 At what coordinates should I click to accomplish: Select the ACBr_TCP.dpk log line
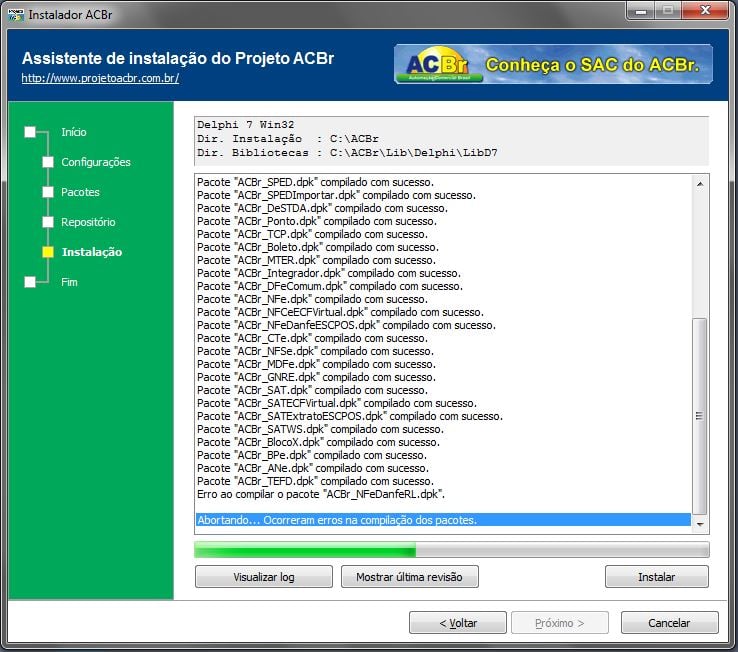pos(312,234)
